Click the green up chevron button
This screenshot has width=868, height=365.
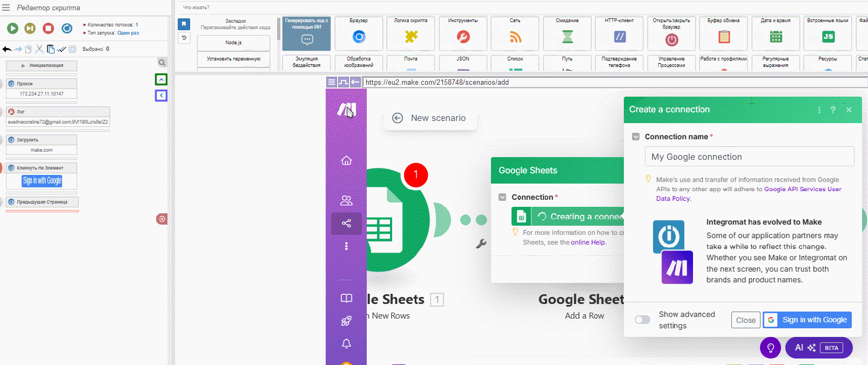(x=161, y=79)
